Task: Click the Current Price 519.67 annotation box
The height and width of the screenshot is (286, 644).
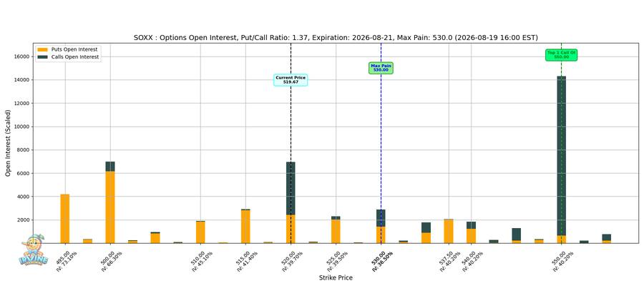Action: pos(291,80)
